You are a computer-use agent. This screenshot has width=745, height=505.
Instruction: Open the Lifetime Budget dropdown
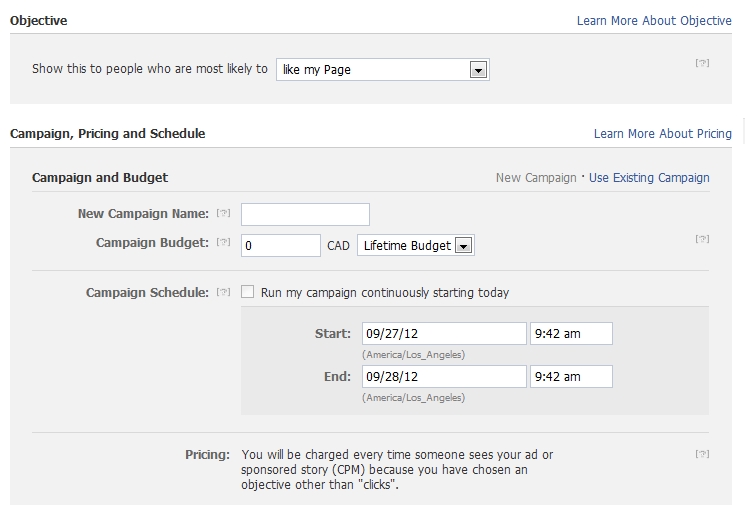pyautogui.click(x=416, y=245)
